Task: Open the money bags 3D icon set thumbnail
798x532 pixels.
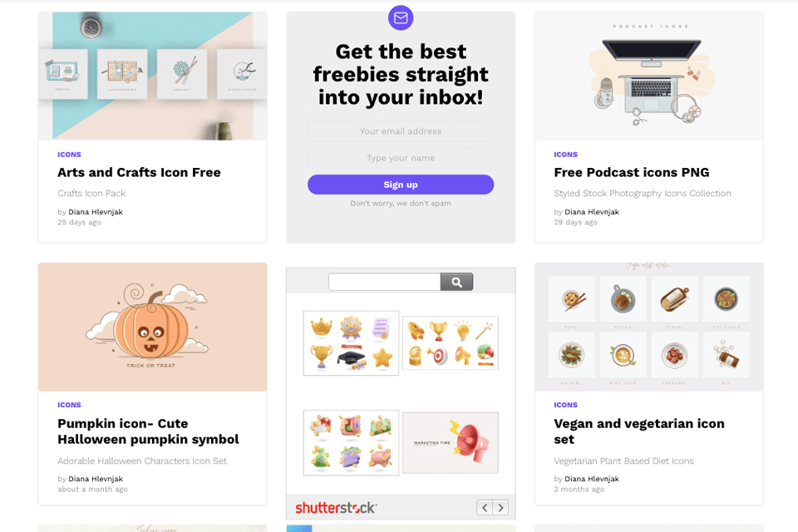Action: click(351, 443)
